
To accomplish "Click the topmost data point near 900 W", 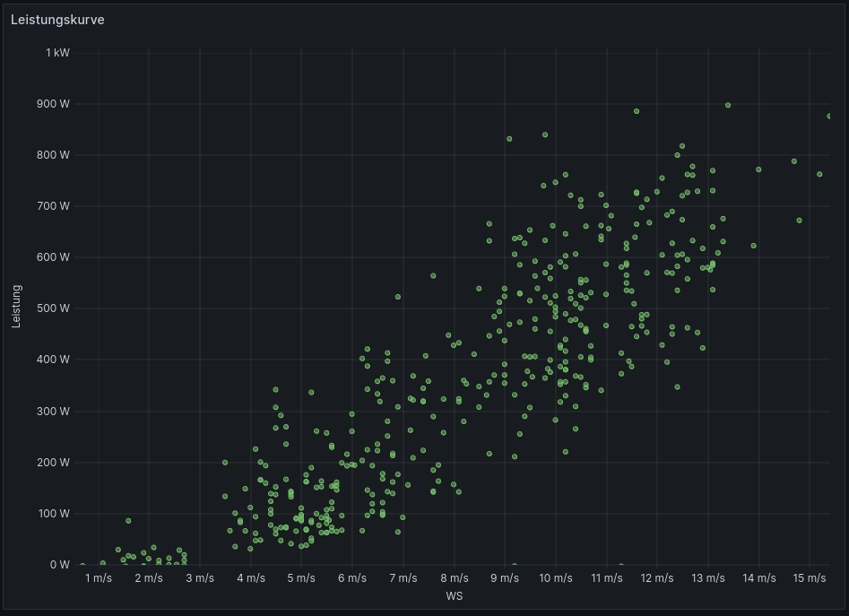I will pos(728,105).
